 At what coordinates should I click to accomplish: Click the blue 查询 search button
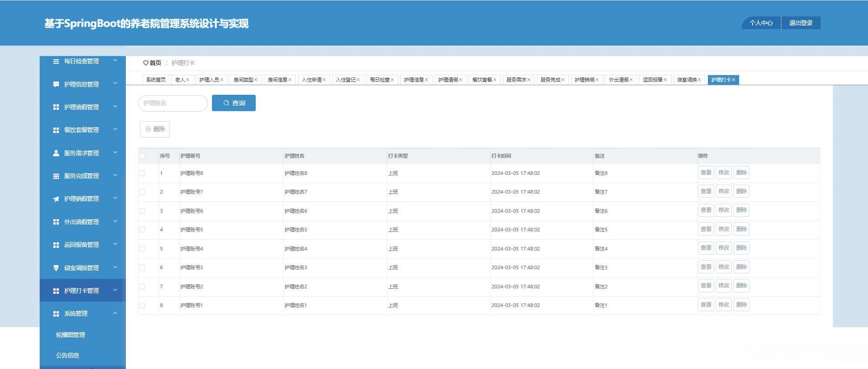(234, 103)
